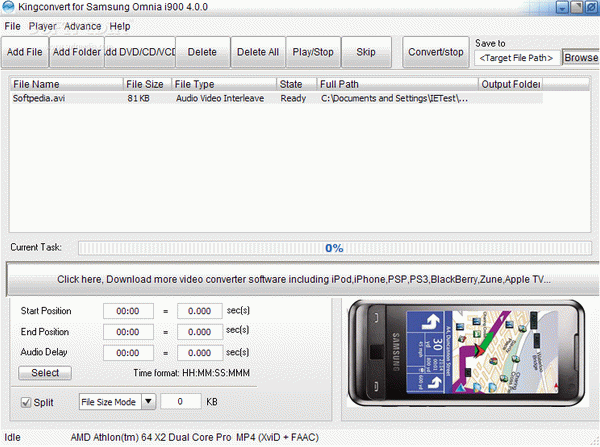Screen dimensions: 600x447
Task: Minimize the Kingconvert window
Action: click(x=562, y=7)
